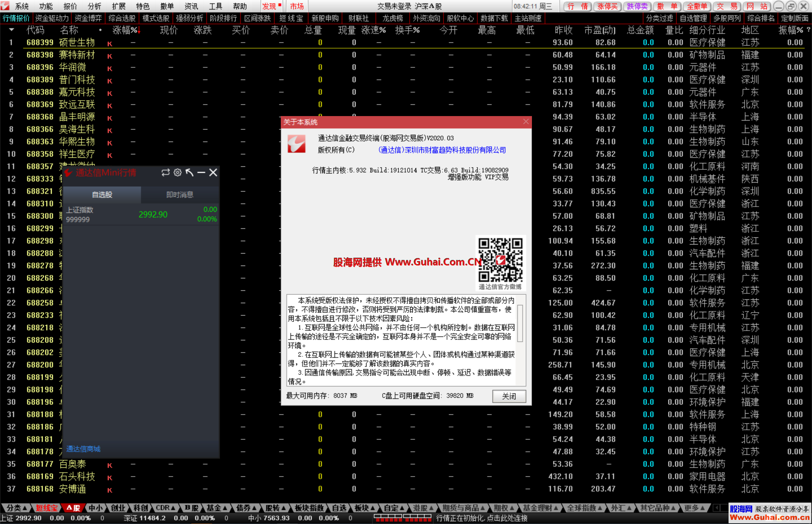The image size is (812, 524).
Task: Click the 自选管理 toolbar item
Action: click(x=693, y=18)
